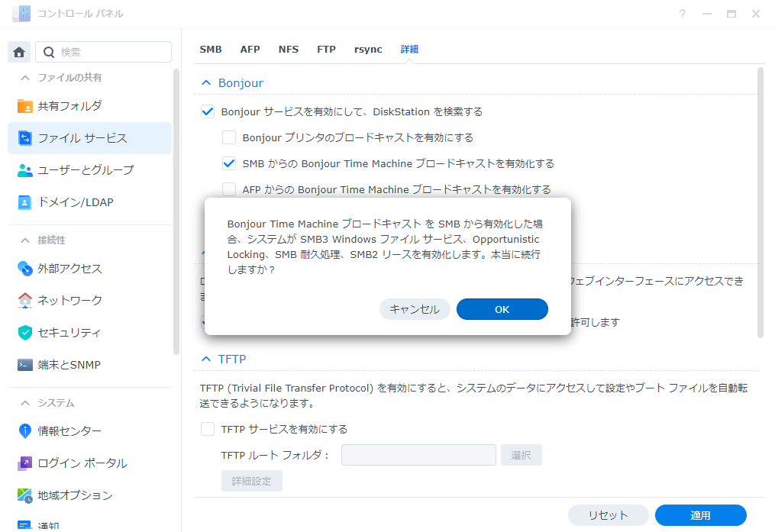This screenshot has height=532, width=775.
Task: Switch to the rsync tab
Action: coord(368,50)
